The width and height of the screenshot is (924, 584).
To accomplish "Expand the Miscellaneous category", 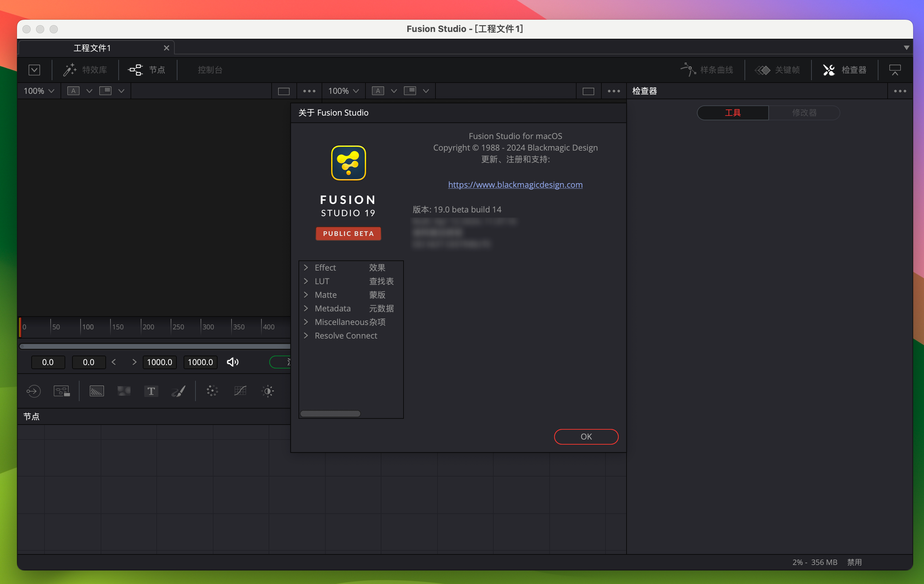I will click(306, 322).
